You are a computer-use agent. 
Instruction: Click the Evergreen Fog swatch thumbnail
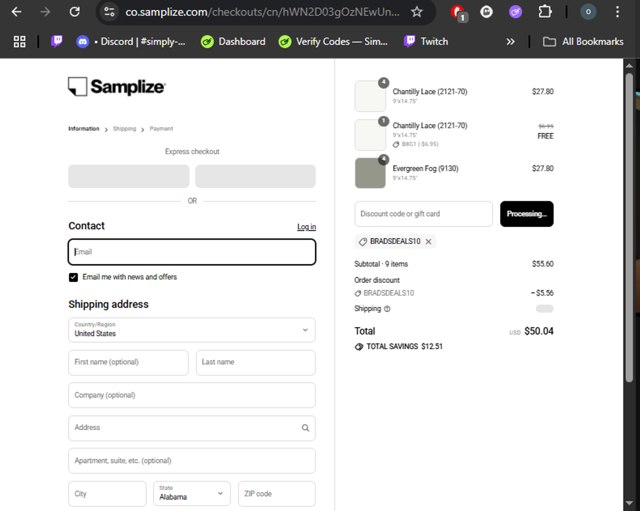pos(370,173)
